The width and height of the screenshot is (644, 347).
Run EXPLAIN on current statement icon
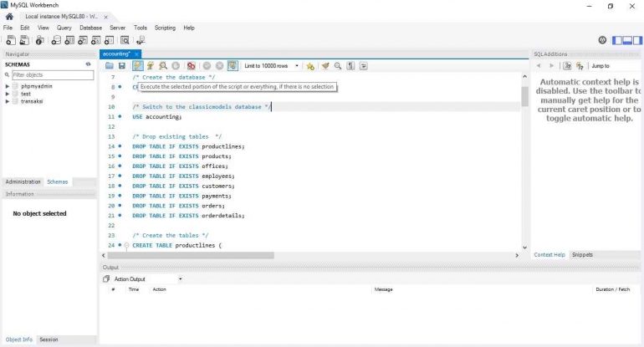(x=163, y=66)
